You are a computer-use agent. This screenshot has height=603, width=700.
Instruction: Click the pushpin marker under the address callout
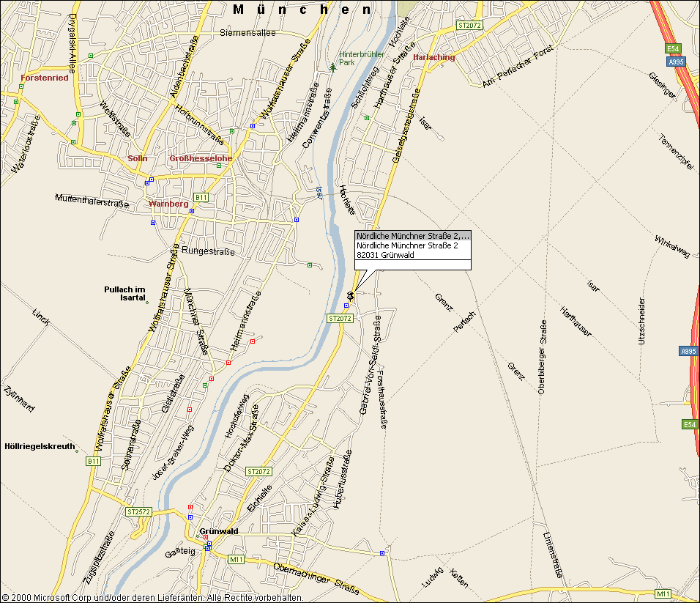point(351,295)
